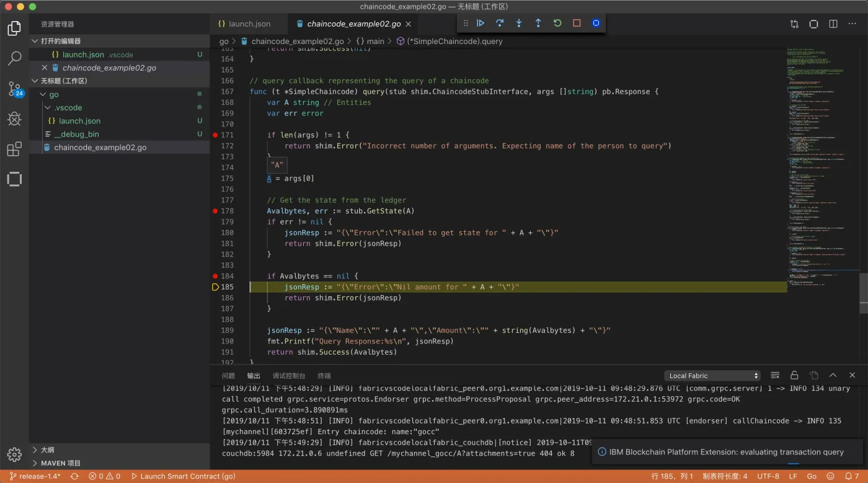Open the {} main breadcrumb dropdown
Image resolution: width=868 pixels, height=483 pixels.
[x=371, y=42]
